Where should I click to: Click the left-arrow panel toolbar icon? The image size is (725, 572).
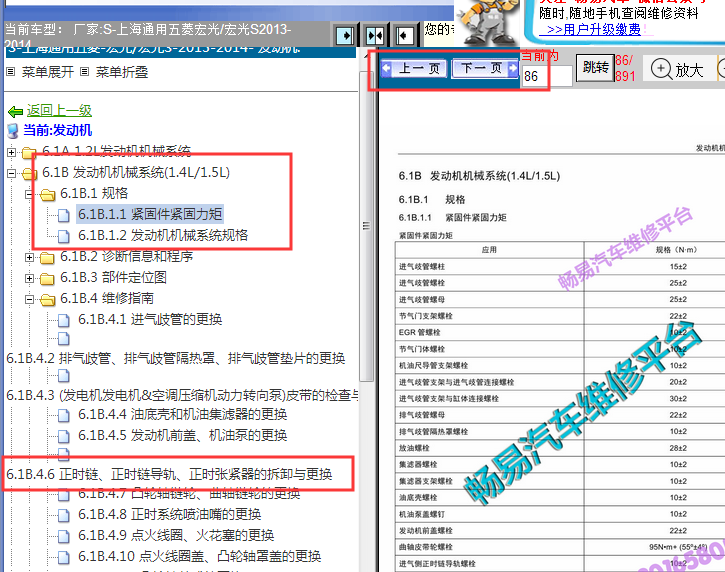(405, 35)
